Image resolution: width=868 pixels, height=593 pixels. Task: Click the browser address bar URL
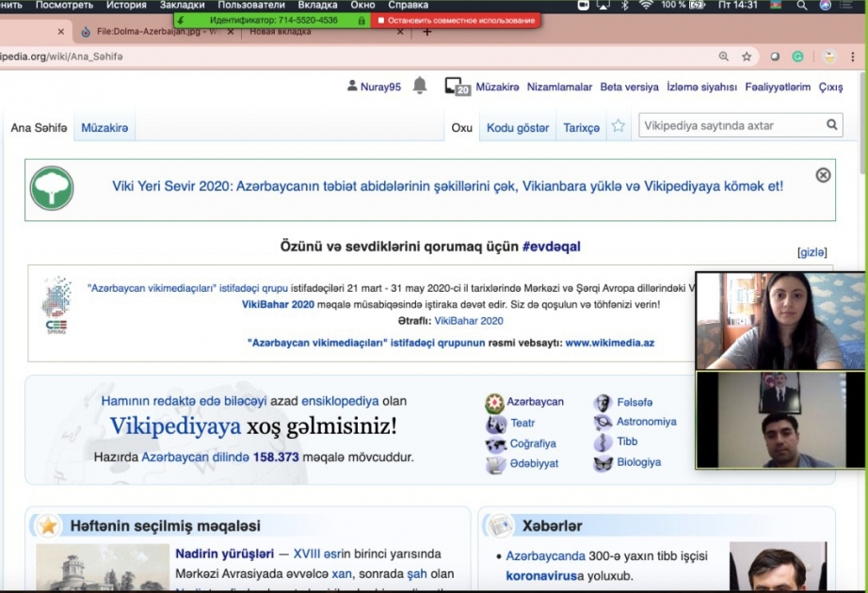click(61, 56)
